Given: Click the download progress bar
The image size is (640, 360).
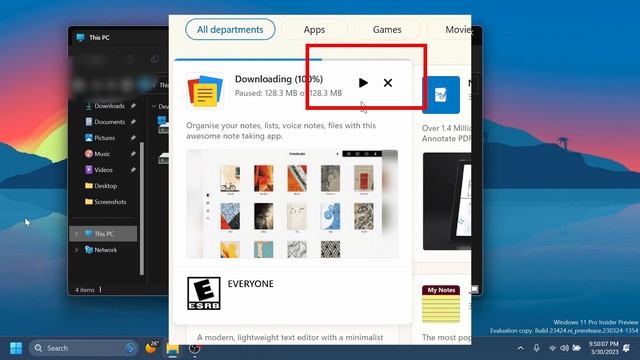Looking at the screenshot, I should 293,60.
